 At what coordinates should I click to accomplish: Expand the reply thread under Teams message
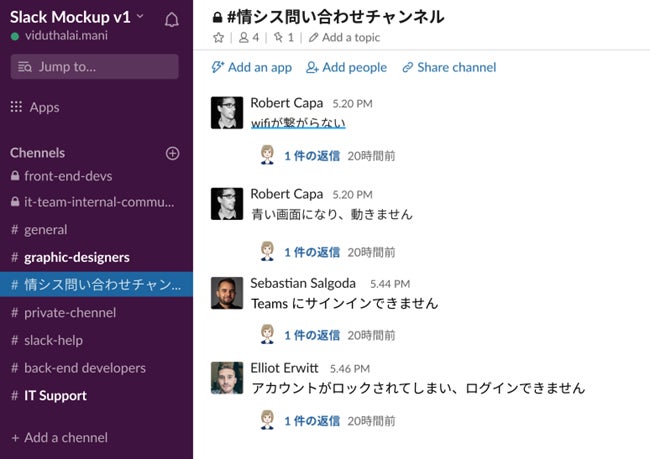click(312, 335)
